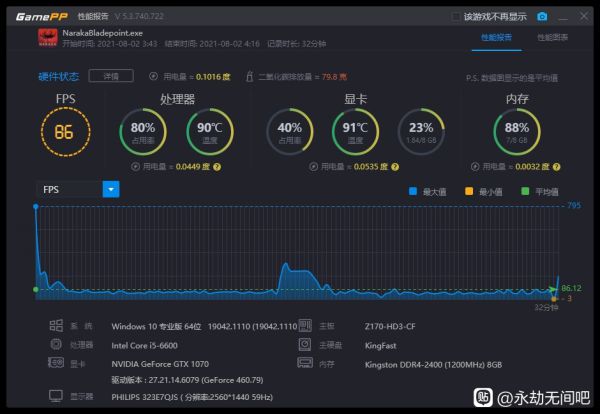Switch to the 性能图表 tab
The height and width of the screenshot is (414, 600).
click(552, 37)
